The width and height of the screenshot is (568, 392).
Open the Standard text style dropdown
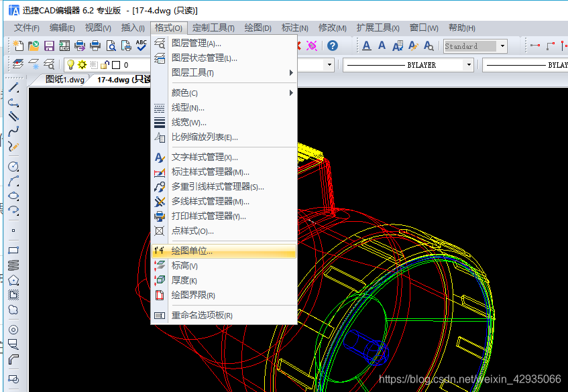pyautogui.click(x=502, y=46)
